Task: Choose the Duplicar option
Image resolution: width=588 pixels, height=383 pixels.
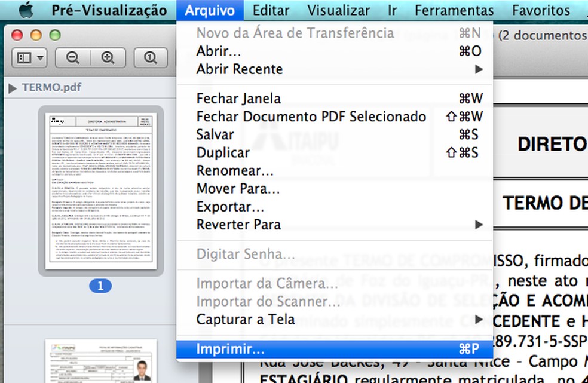Action: pyautogui.click(x=335, y=152)
